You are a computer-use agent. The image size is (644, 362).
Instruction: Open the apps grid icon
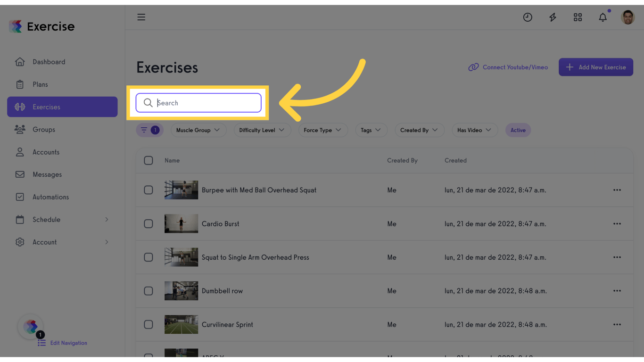(x=578, y=17)
